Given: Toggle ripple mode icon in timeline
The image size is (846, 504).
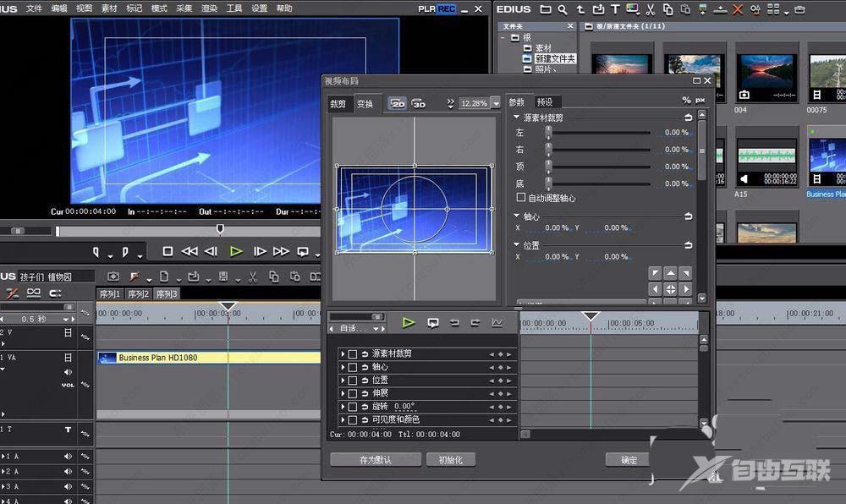Looking at the screenshot, I should click(x=13, y=293).
